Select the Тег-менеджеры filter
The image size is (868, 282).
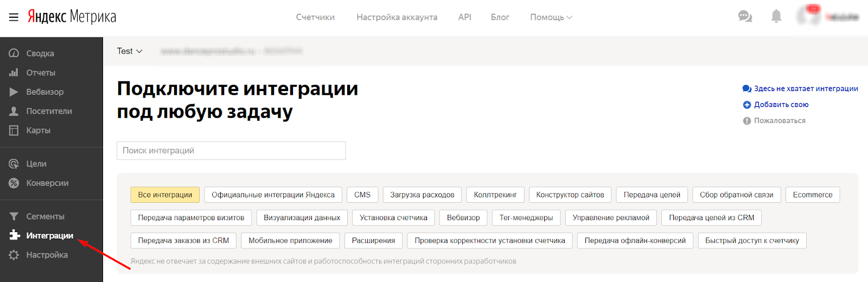(x=526, y=217)
